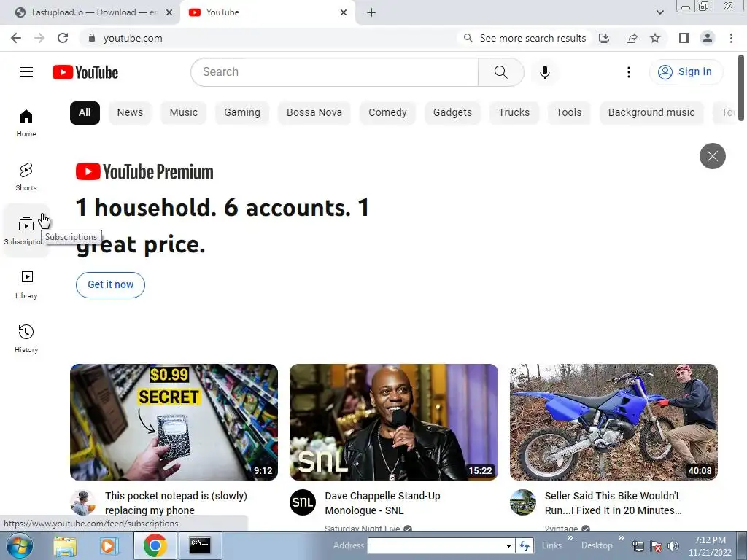
Task: Click Get it now button
Action: click(x=111, y=285)
